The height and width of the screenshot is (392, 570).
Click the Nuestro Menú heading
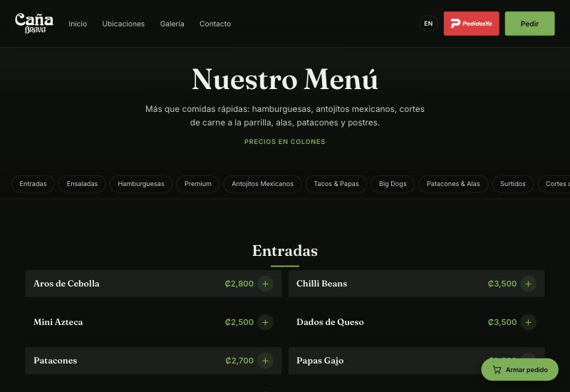[x=285, y=79]
